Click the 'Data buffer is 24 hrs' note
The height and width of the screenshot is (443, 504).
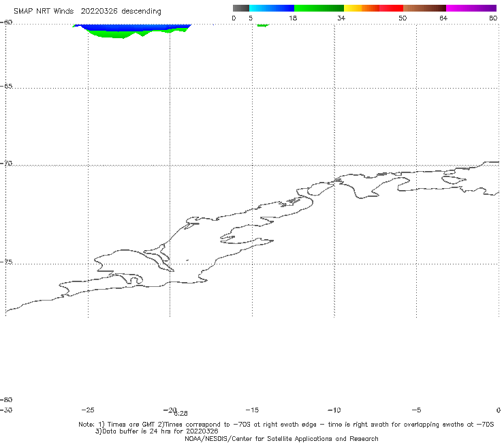pos(157,431)
